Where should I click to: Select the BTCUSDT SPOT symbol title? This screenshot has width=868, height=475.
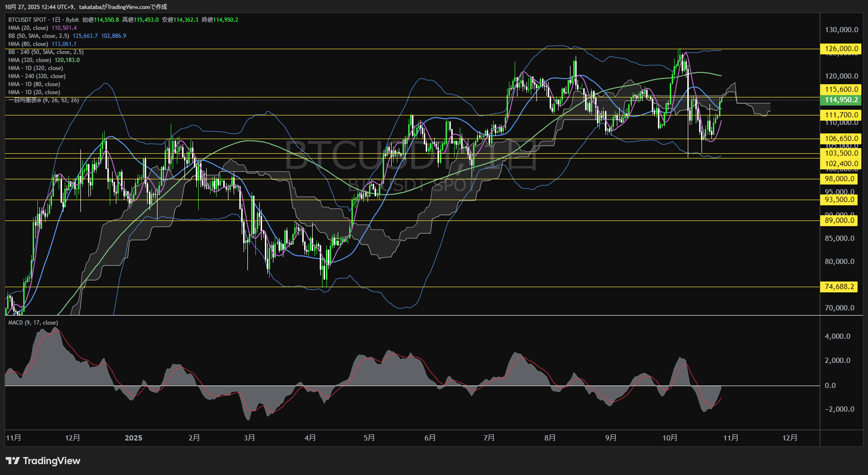coord(27,20)
